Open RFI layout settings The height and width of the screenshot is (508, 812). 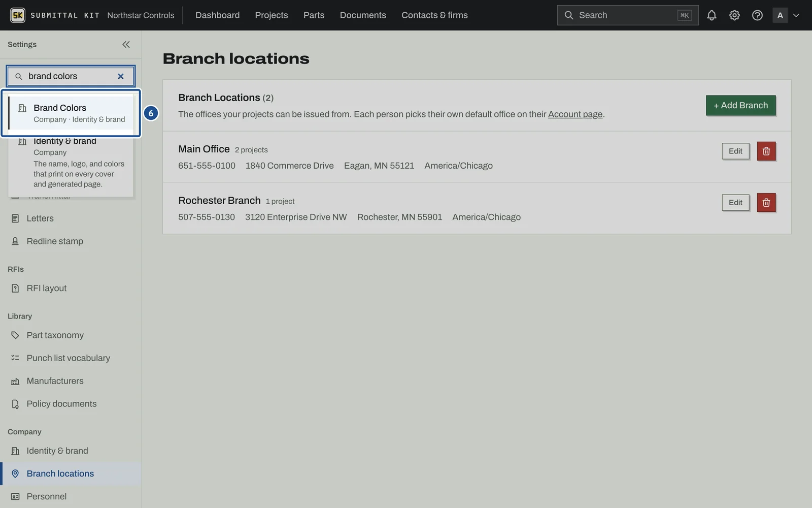point(71,289)
